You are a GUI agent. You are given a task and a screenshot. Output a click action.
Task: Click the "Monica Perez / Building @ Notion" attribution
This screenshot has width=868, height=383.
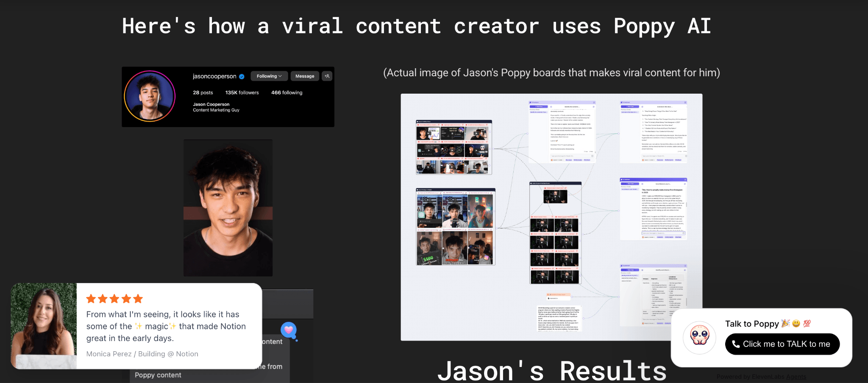click(142, 354)
